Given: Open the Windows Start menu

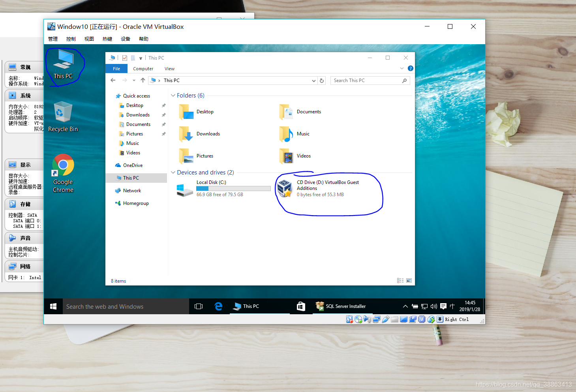Looking at the screenshot, I should pyautogui.click(x=53, y=306).
